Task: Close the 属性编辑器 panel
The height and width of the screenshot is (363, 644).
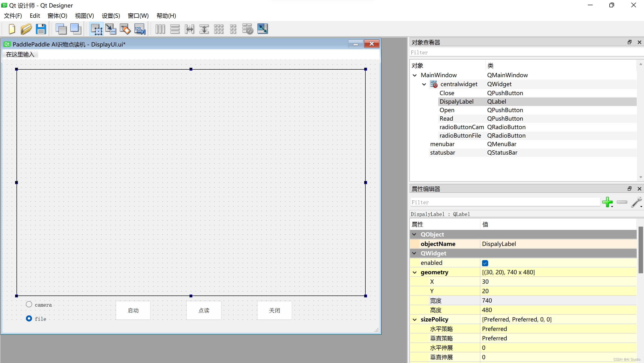Action: (639, 189)
